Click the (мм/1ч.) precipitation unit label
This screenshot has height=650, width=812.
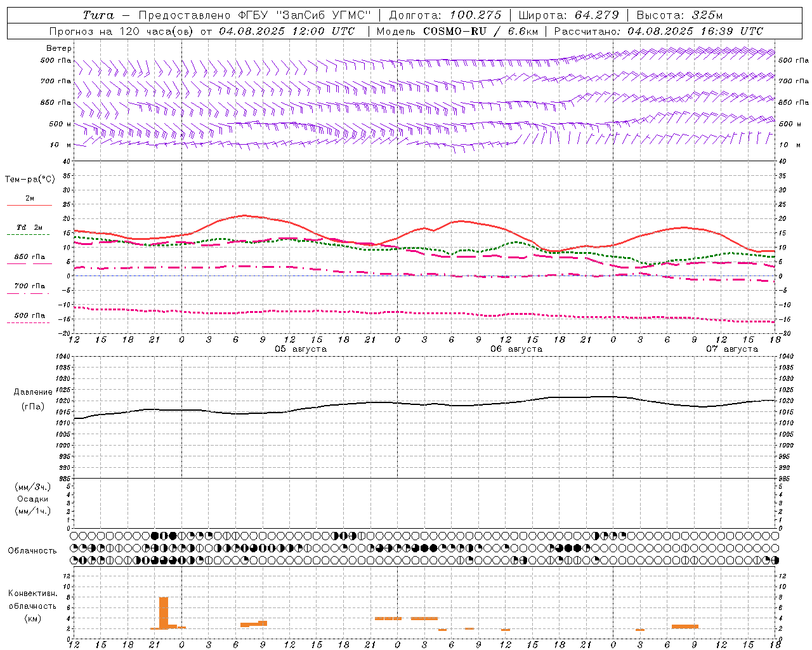(x=33, y=511)
